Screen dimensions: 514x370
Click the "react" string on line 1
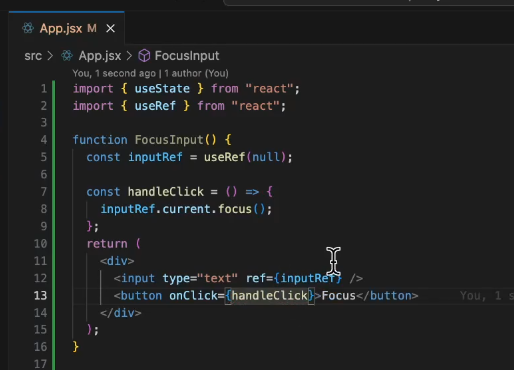270,89
